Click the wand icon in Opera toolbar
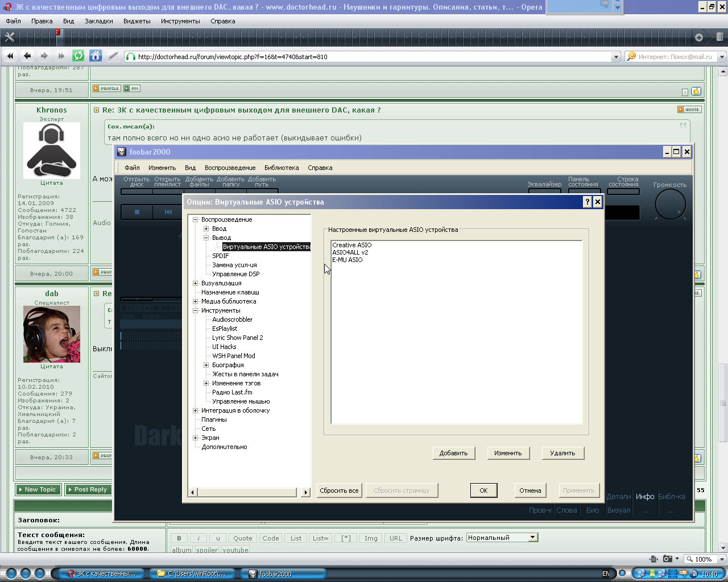The image size is (728, 582). [x=113, y=56]
